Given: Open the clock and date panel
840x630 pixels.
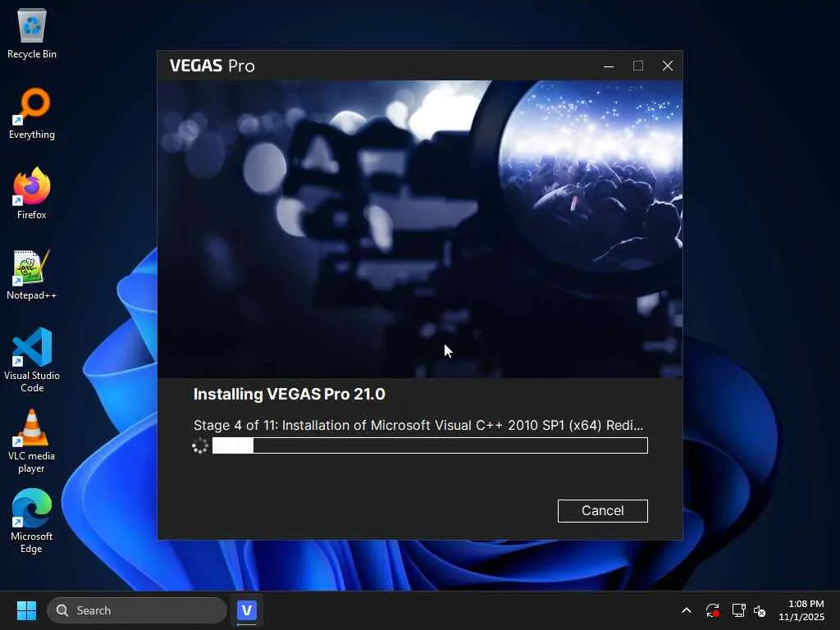Looking at the screenshot, I should (x=801, y=610).
